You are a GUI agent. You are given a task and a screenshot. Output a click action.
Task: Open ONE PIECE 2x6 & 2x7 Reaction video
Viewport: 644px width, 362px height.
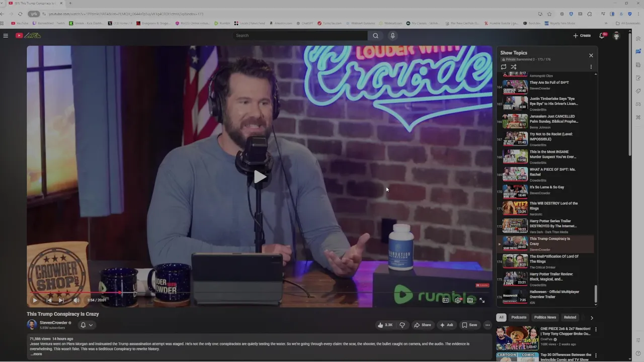[x=543, y=338]
